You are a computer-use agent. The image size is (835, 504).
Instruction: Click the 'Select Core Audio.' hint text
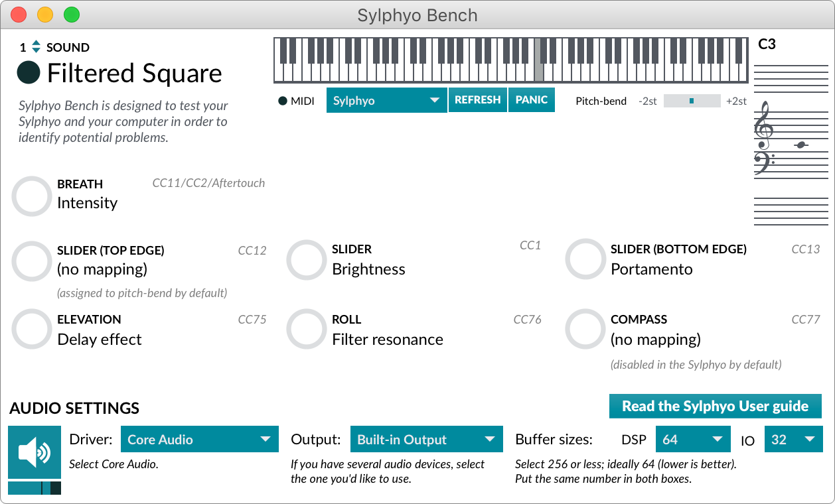[x=114, y=464]
